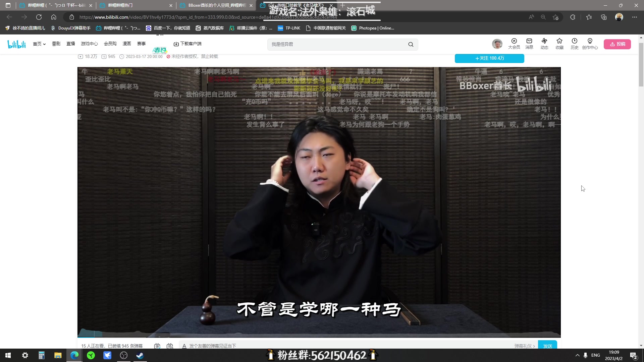Open the taskbar settings gear icon
The image size is (644, 362).
coord(25,355)
